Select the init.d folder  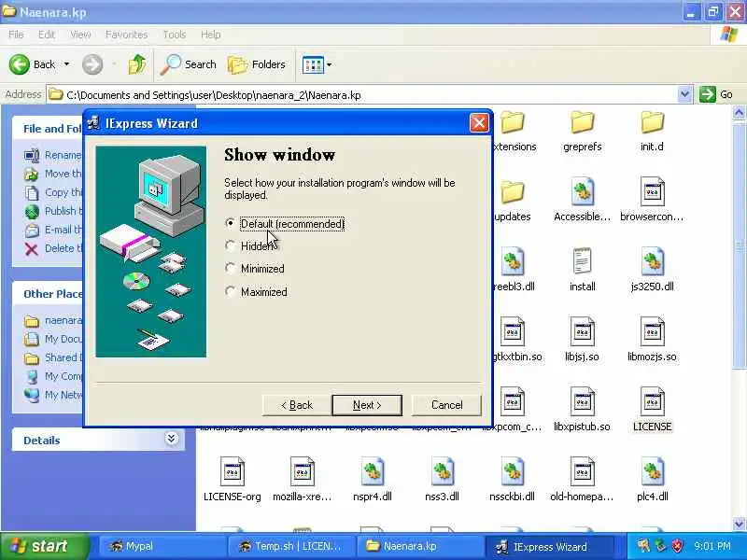(x=652, y=132)
